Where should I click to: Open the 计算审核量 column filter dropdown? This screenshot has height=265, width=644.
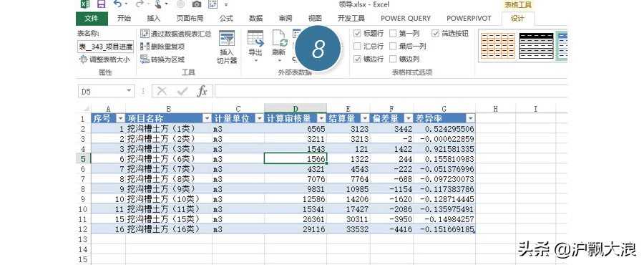coord(321,119)
